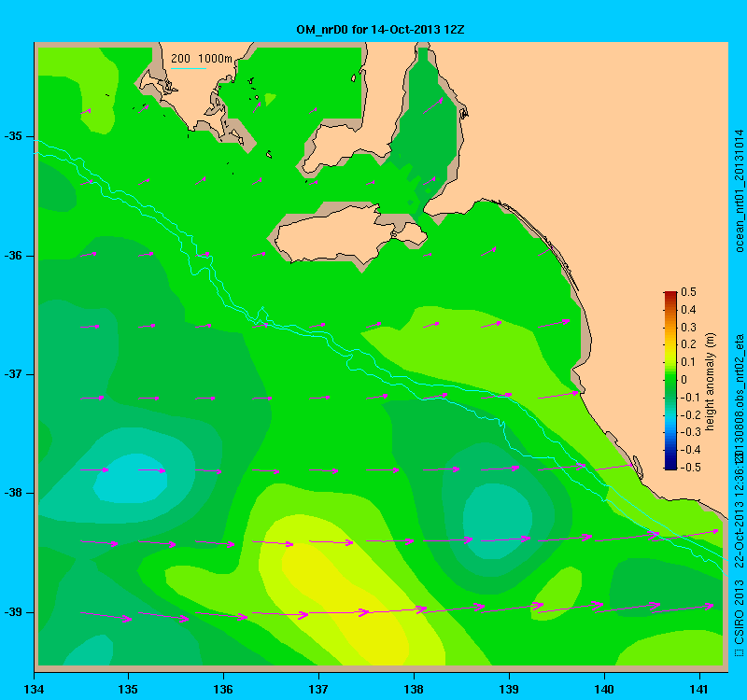Click the cyan negative anomaly near 135, -38
The height and width of the screenshot is (700, 747).
pyautogui.click(x=131, y=479)
